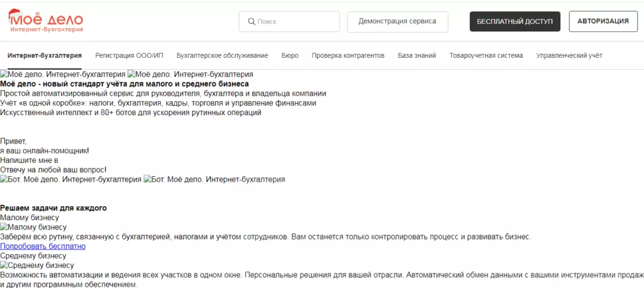Click the Привет, greeting text

(13, 141)
